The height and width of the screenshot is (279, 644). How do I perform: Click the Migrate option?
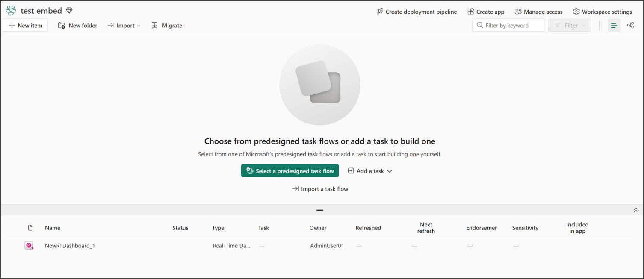coord(167,25)
